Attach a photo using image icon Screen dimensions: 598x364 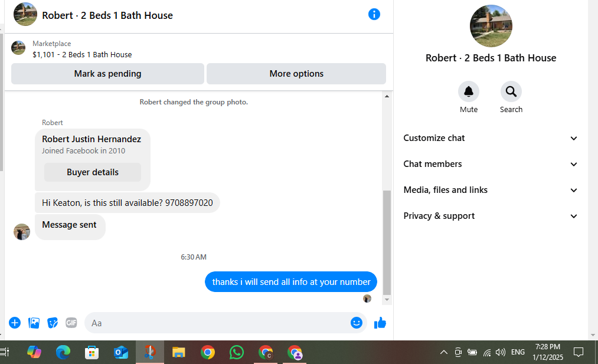34,323
